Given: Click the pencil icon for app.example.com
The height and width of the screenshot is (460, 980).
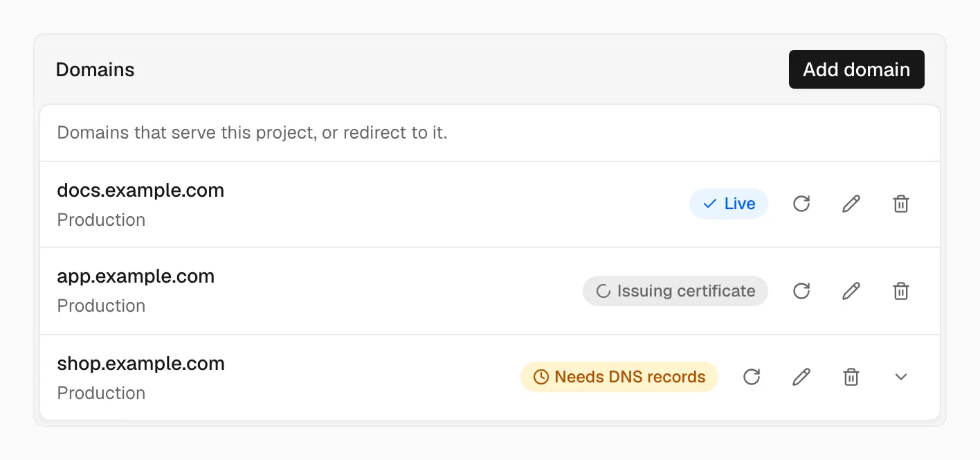Looking at the screenshot, I should coord(851,291).
